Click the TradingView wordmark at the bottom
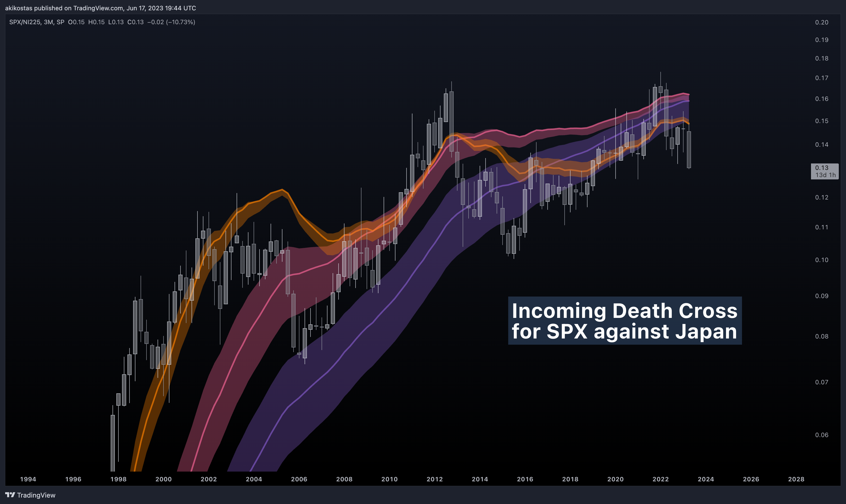The height and width of the screenshot is (504, 846). pos(36,495)
